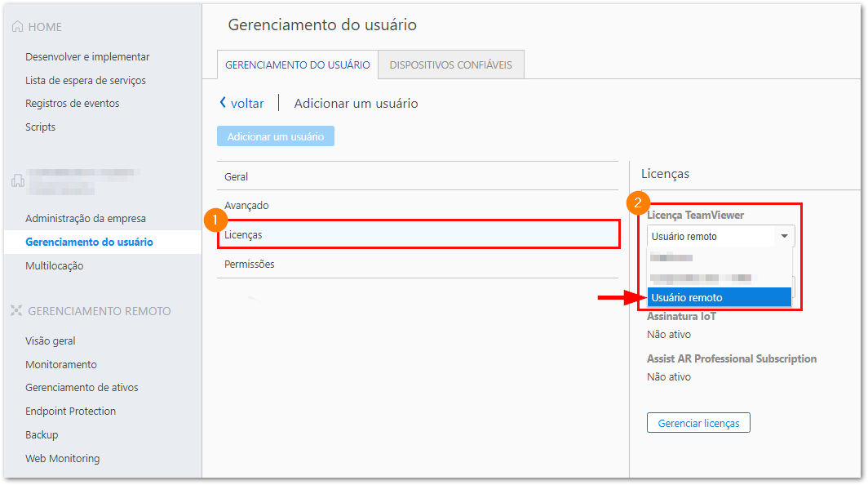This screenshot has height=485, width=868.
Task: Click the back chevron beside voltar
Action: pyautogui.click(x=223, y=103)
